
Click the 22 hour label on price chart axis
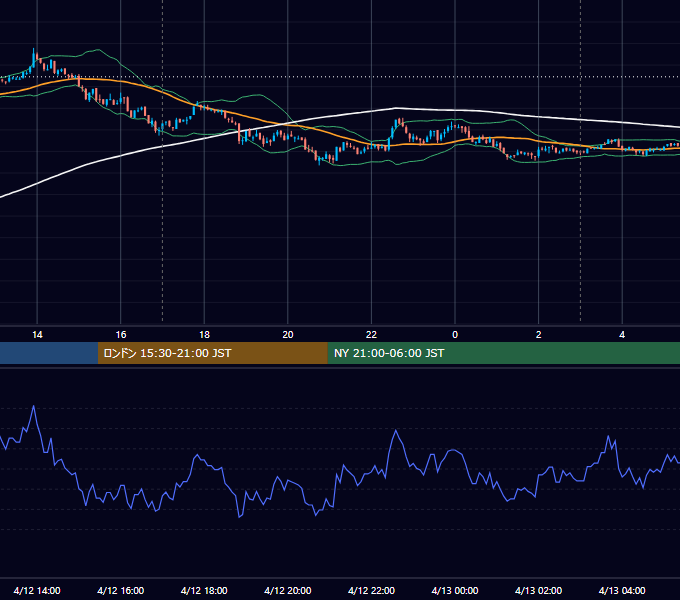pyautogui.click(x=371, y=335)
